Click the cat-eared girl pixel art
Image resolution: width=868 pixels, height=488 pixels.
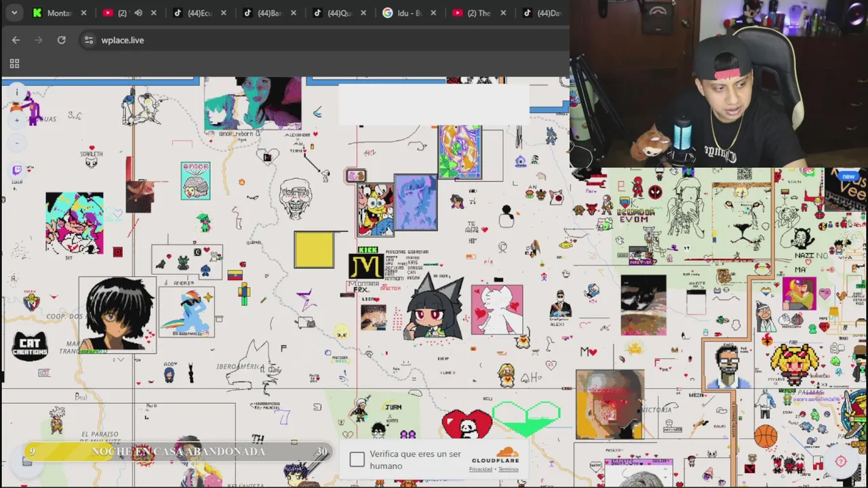[435, 307]
